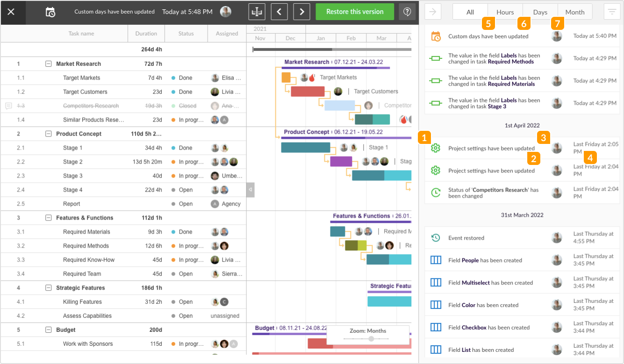Image resolution: width=624 pixels, height=364 pixels.
Task: Switch to the Hours tab
Action: (x=505, y=12)
